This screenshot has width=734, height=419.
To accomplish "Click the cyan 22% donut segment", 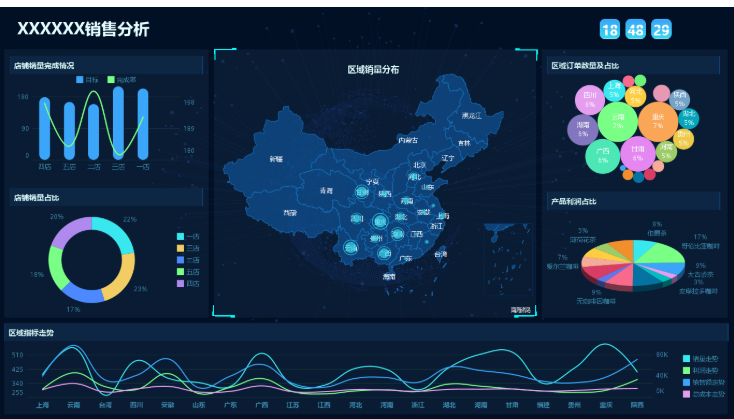I will [119, 232].
